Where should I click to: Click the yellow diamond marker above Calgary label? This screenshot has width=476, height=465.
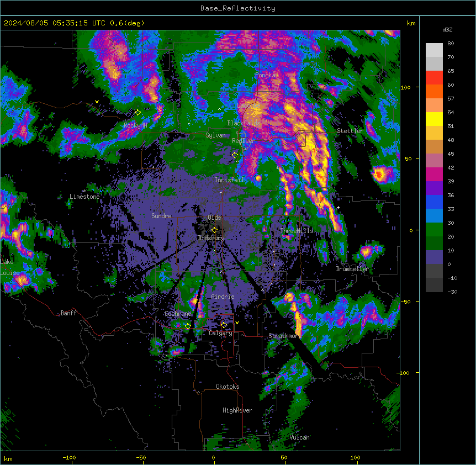click(x=224, y=325)
